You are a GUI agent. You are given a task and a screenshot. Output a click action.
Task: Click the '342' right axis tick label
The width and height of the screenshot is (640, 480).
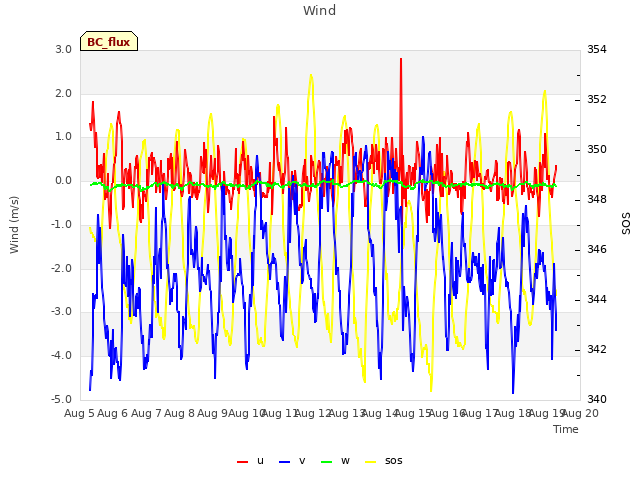point(597,350)
